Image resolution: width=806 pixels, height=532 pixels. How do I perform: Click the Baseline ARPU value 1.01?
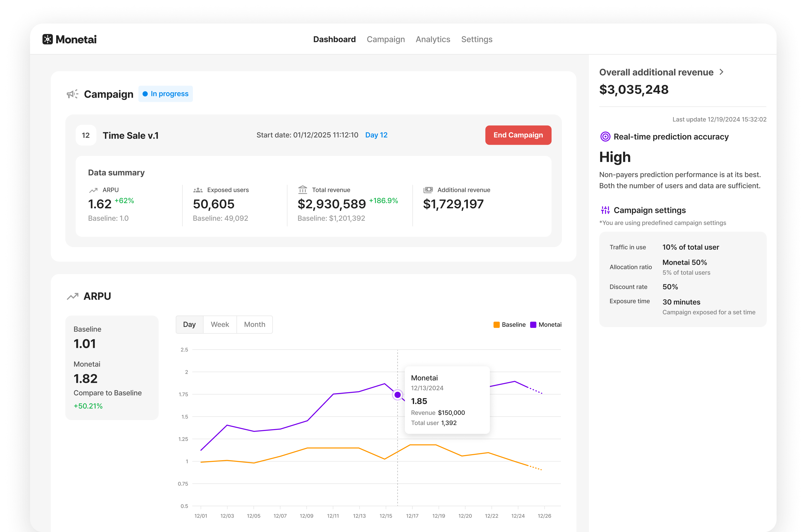tap(84, 344)
